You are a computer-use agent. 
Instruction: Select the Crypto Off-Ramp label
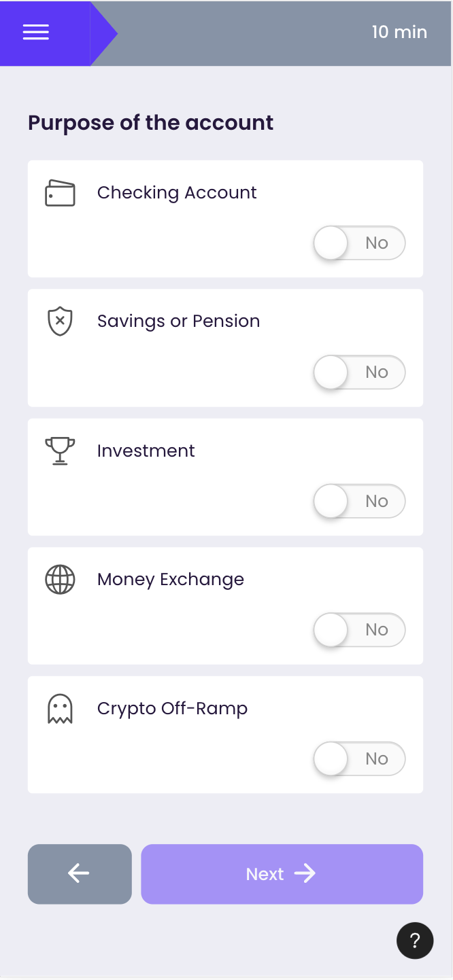172,709
